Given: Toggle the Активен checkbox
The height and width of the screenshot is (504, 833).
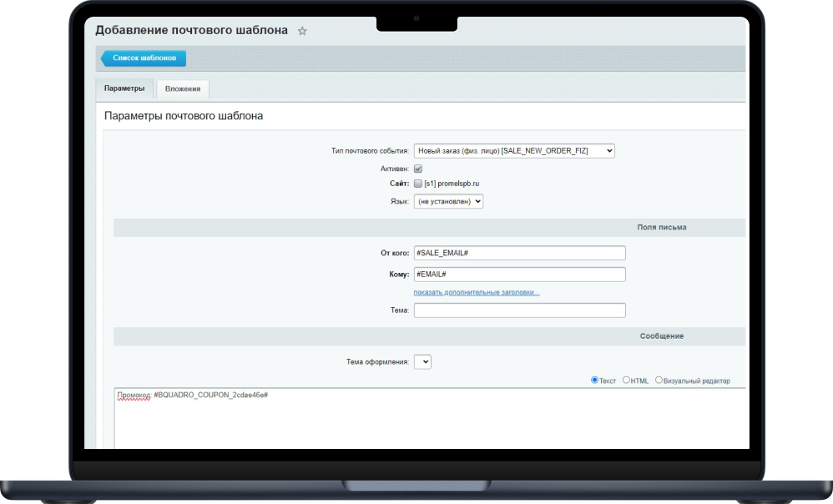Looking at the screenshot, I should coord(418,169).
